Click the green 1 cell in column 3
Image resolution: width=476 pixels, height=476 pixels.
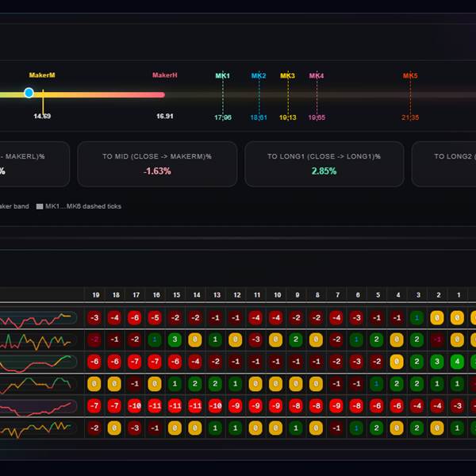[x=416, y=318]
